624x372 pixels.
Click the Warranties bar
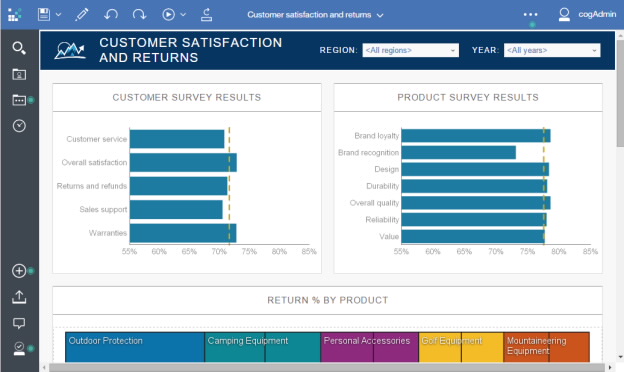(183, 233)
